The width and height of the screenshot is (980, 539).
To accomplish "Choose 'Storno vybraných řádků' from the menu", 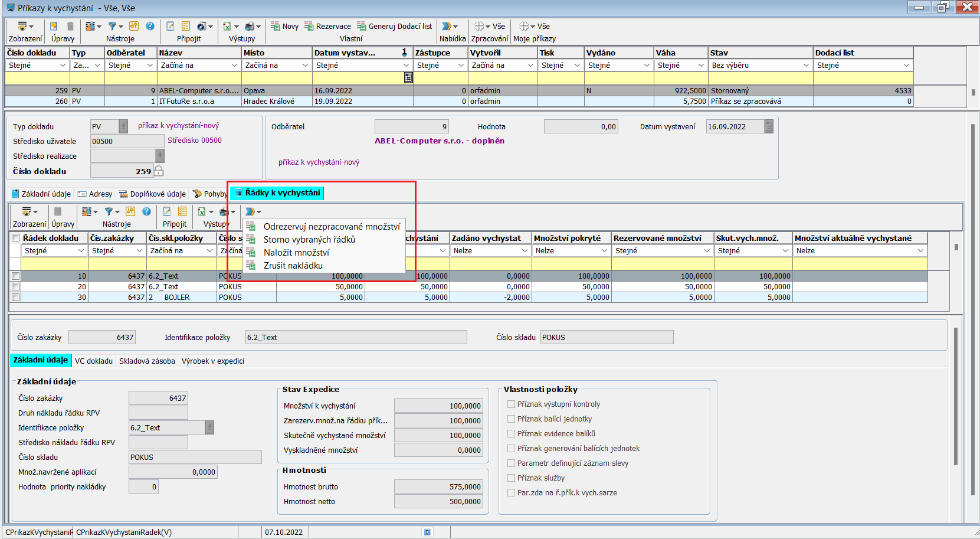I will click(309, 240).
